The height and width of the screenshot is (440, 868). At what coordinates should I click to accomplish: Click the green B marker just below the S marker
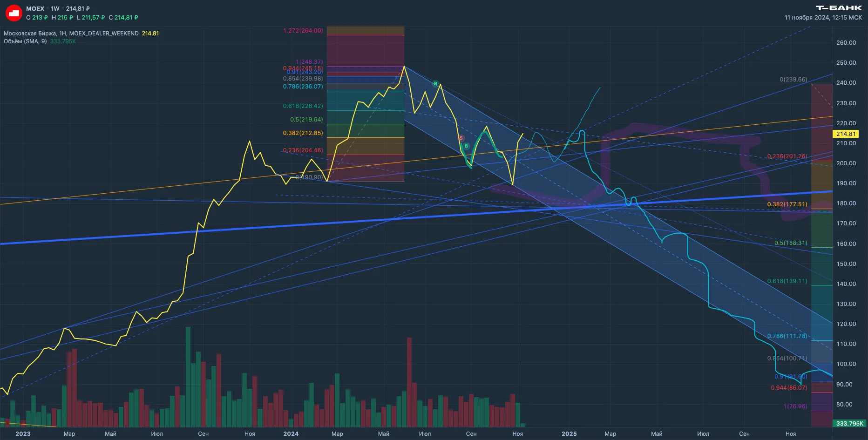tap(466, 146)
